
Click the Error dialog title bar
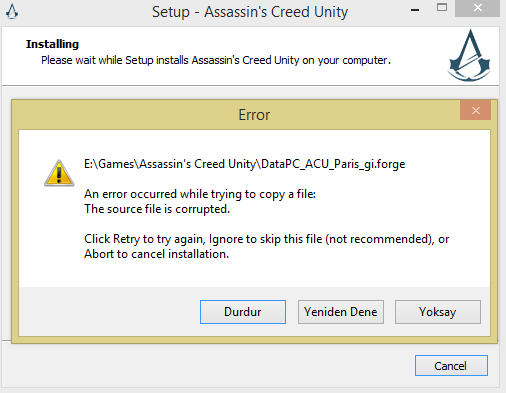pos(254,115)
